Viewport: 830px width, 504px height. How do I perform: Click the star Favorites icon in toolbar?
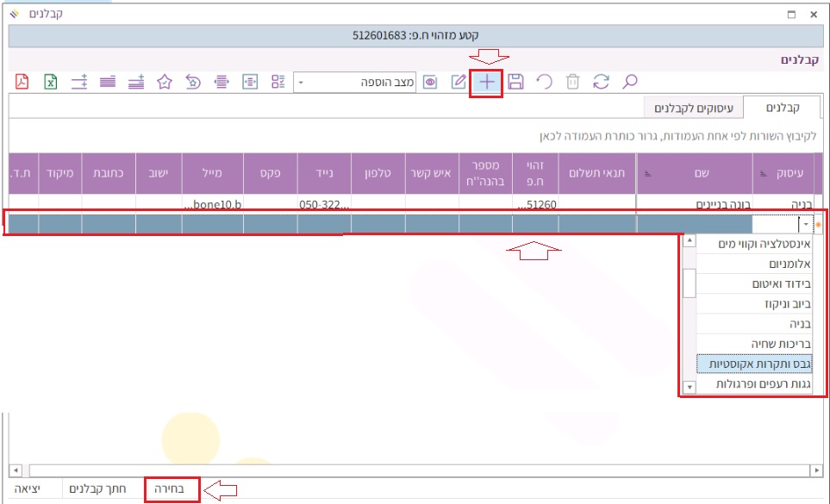[165, 82]
